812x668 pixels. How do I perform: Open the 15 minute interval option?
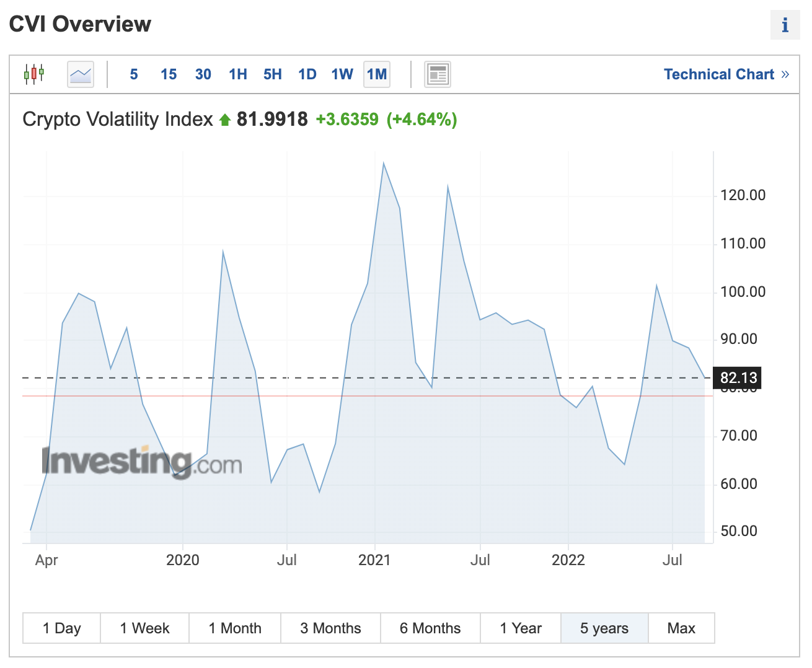168,74
